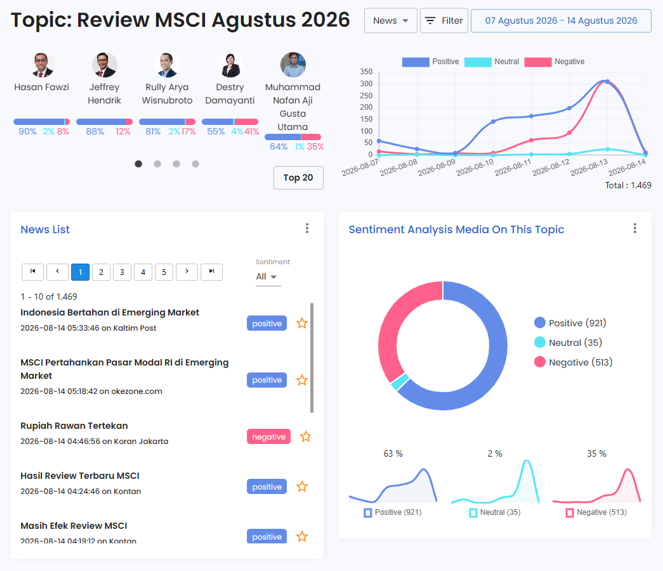Open the Filter button
The width and height of the screenshot is (663, 571).
pos(444,21)
